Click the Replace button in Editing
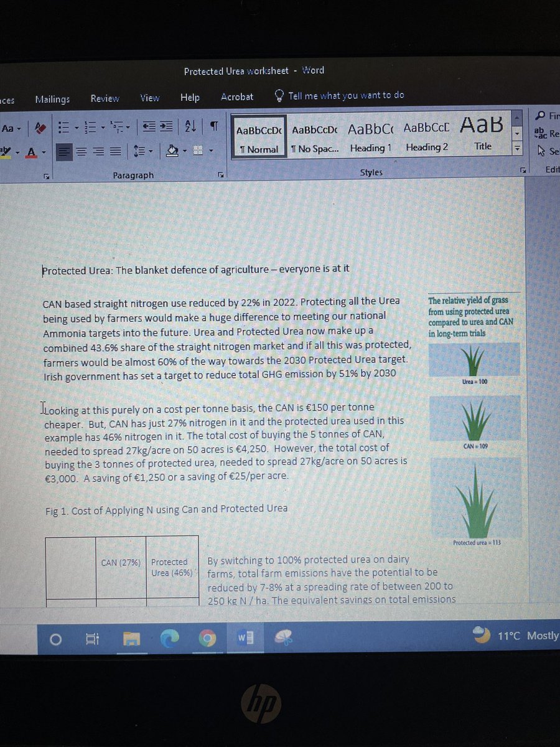 [546, 133]
